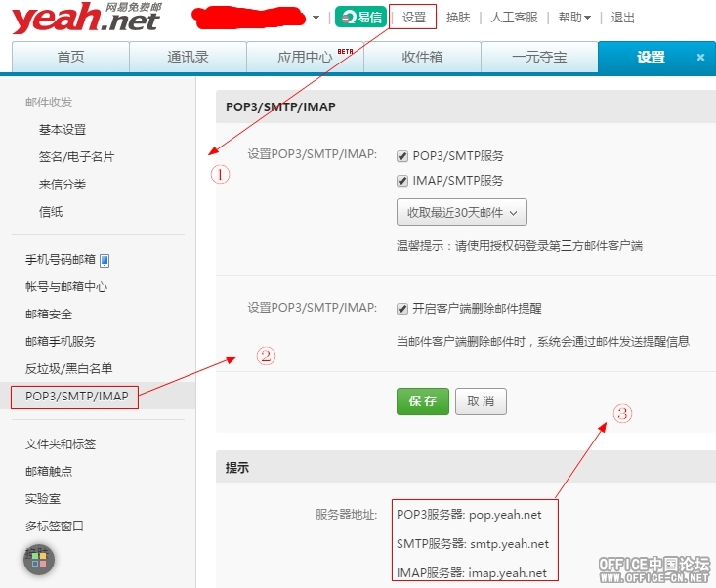Click the IMAP服务器: imap.yeah.net text
Screen dimensions: 716x588
click(472, 573)
